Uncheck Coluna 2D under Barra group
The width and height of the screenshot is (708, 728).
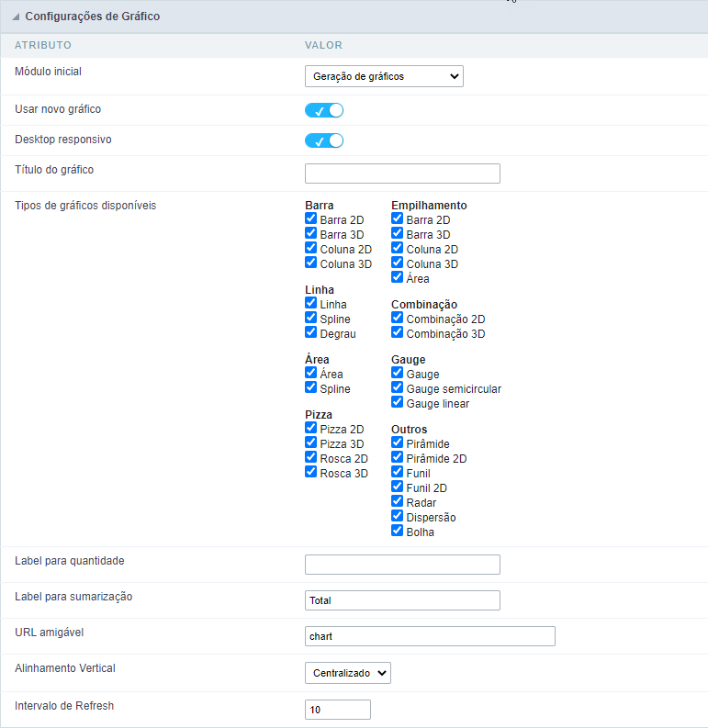click(x=310, y=248)
